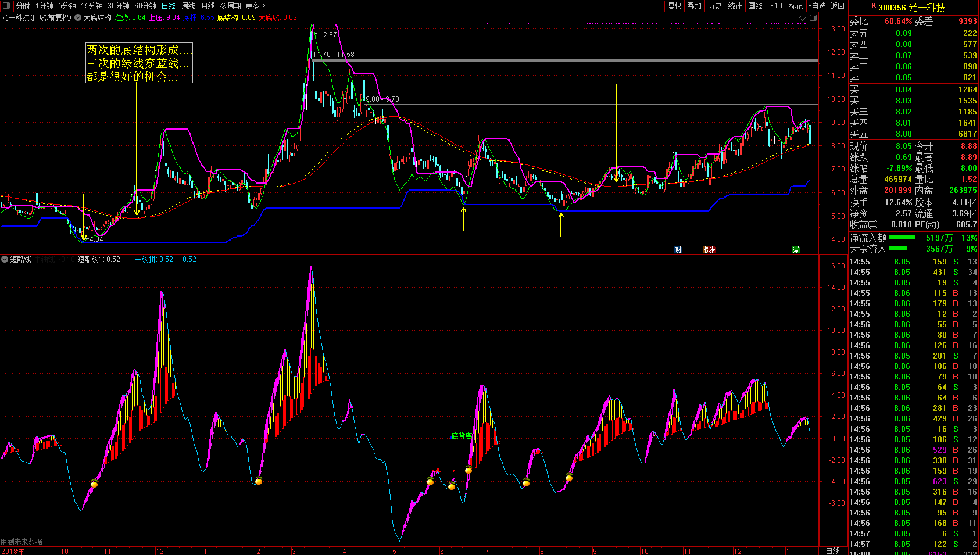Open the F10 company info

point(776,6)
